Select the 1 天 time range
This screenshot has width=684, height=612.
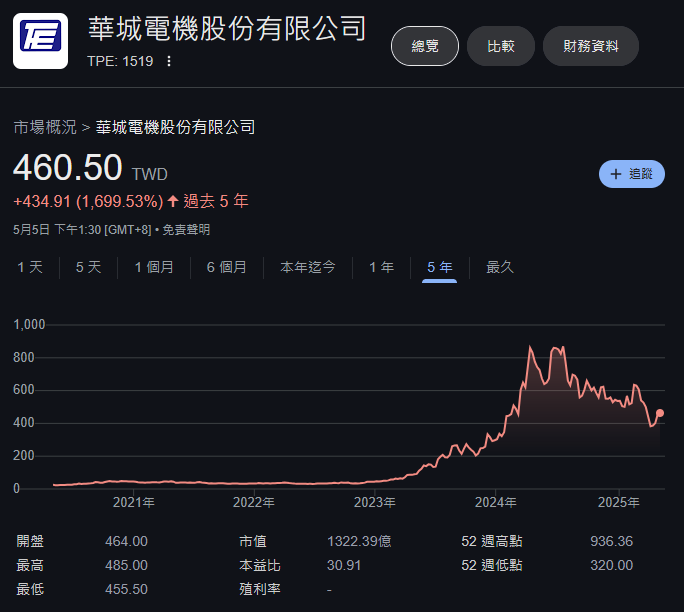click(30, 267)
